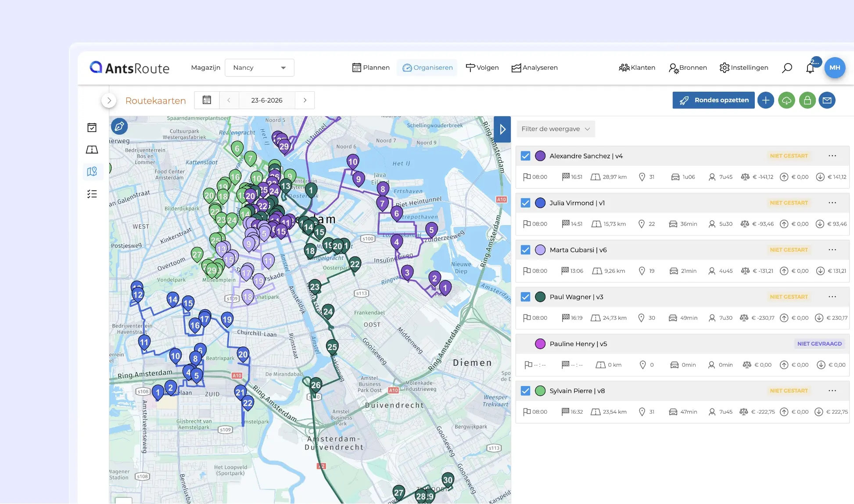Image resolution: width=854 pixels, height=504 pixels.
Task: Click the AntsRoute logo
Action: pyautogui.click(x=129, y=68)
